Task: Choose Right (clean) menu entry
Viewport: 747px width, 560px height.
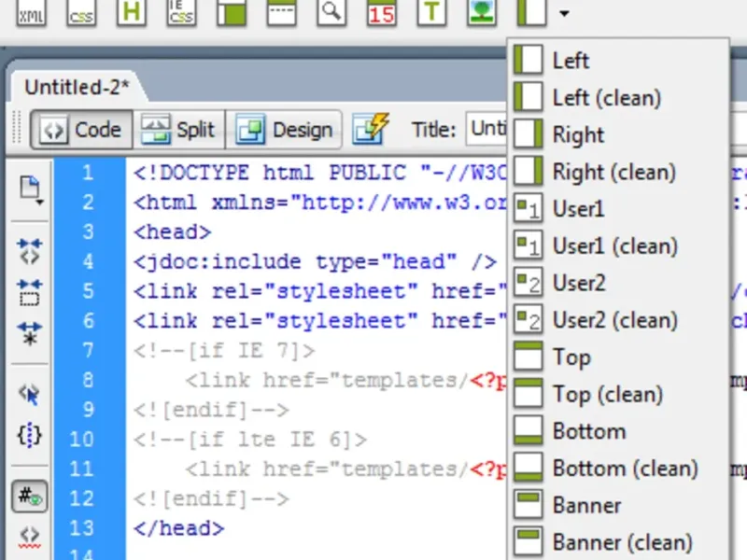Action: (618, 172)
